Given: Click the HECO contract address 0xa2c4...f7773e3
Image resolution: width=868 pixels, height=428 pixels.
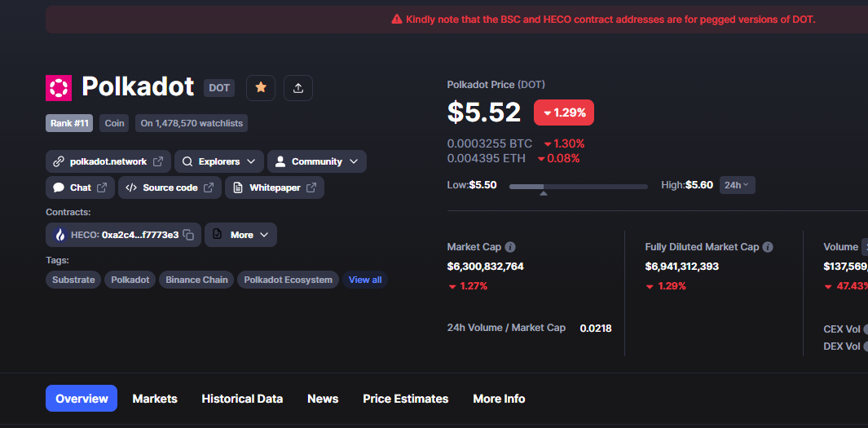Looking at the screenshot, I should [140, 235].
